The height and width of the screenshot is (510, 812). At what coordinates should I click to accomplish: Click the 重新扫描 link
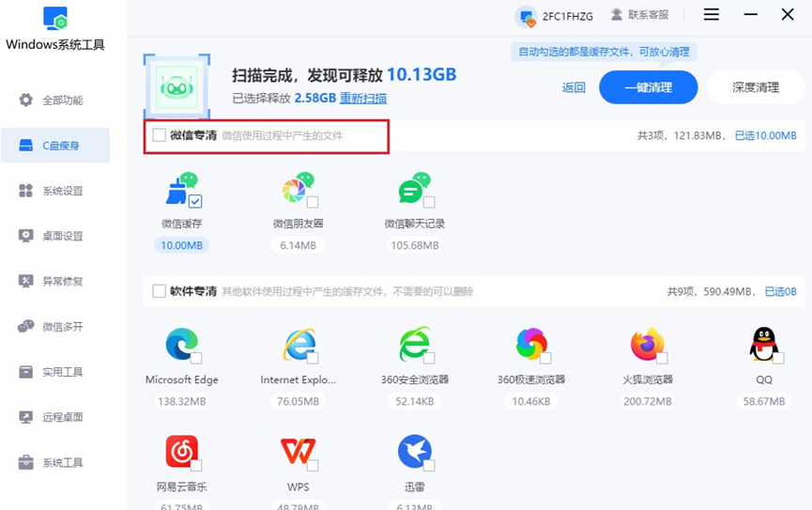tap(363, 98)
